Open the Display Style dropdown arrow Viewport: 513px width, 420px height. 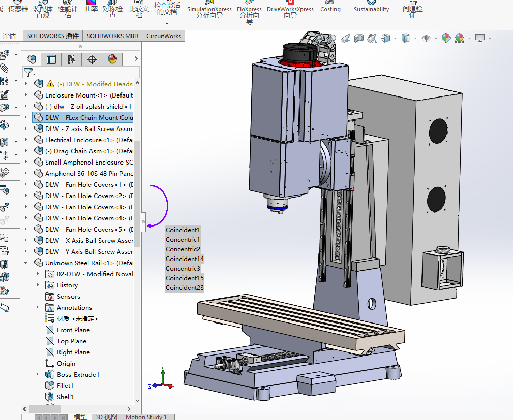coord(415,39)
